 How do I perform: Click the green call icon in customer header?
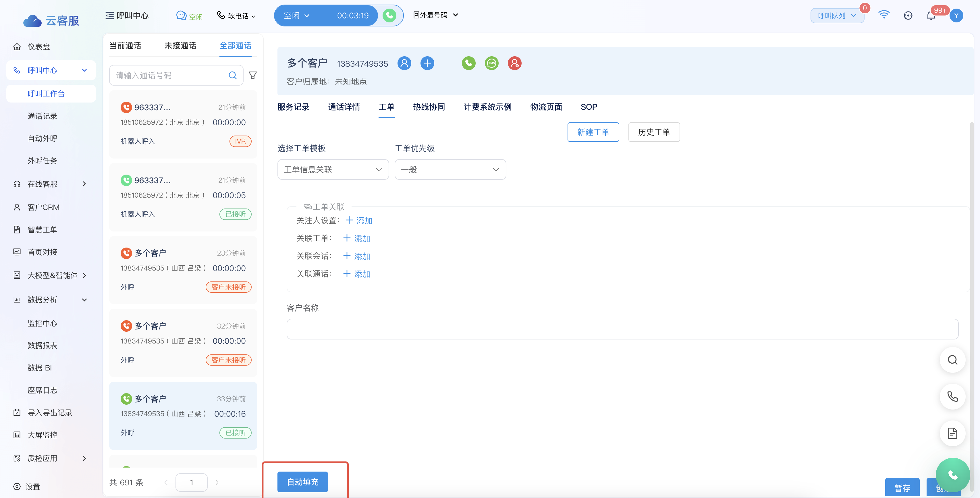[x=468, y=63]
